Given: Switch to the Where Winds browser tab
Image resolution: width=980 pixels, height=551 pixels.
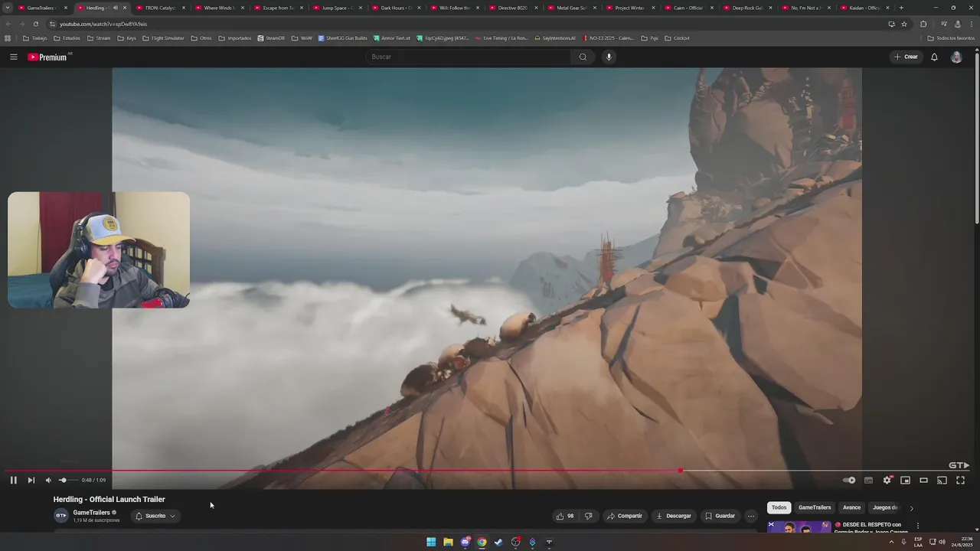Looking at the screenshot, I should (x=219, y=8).
